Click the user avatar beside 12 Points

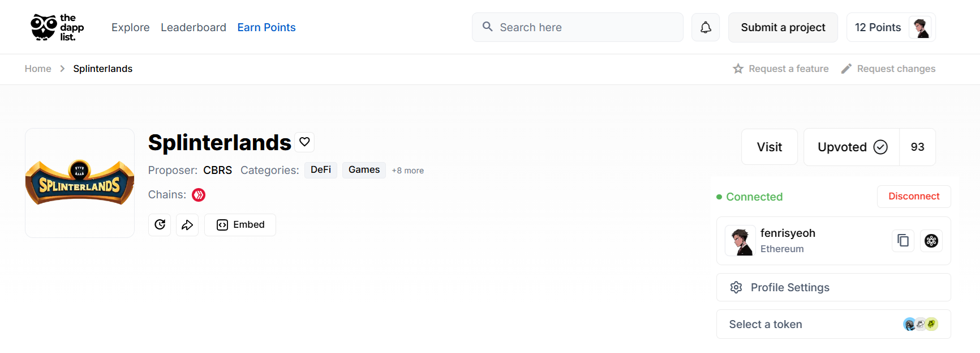(921, 27)
